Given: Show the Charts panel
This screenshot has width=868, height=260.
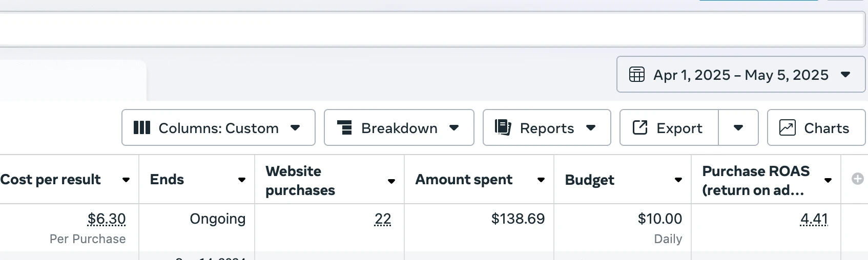Looking at the screenshot, I should click(x=816, y=128).
